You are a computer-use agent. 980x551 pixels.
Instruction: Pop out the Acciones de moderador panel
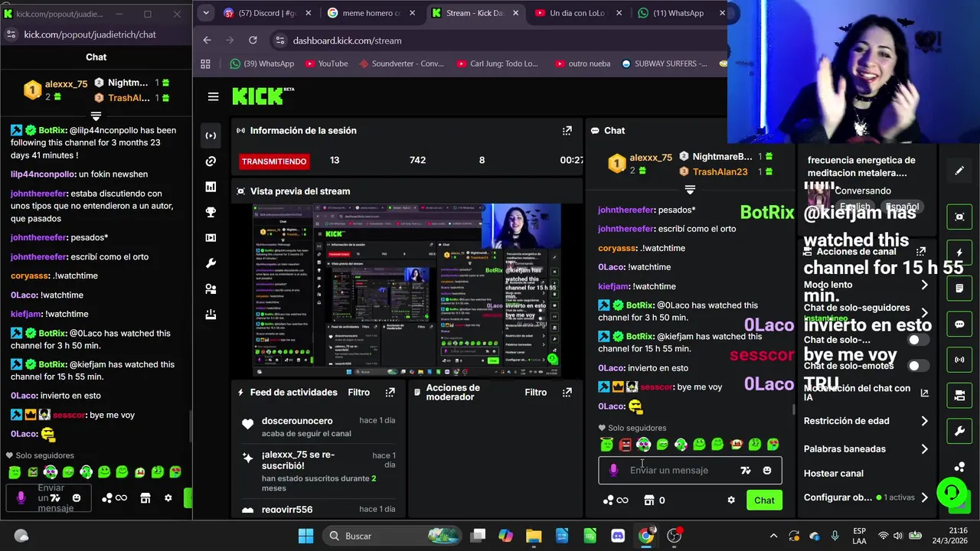(x=567, y=393)
